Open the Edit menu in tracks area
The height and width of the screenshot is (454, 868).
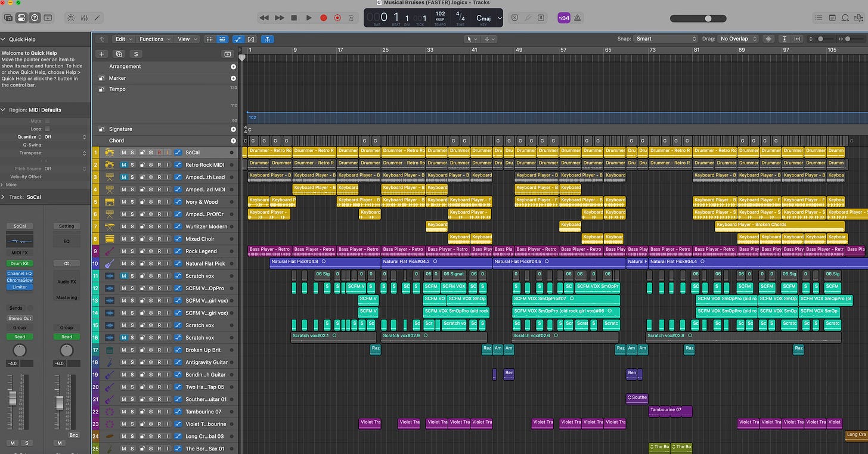click(x=123, y=39)
